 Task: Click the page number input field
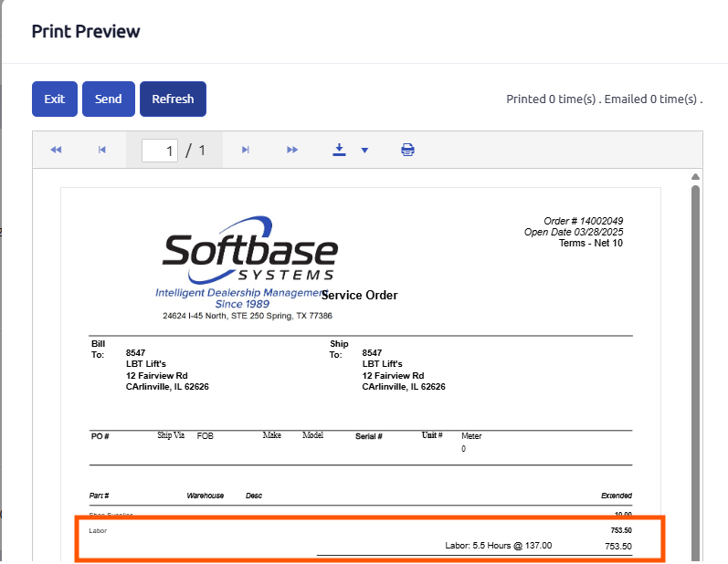[160, 151]
